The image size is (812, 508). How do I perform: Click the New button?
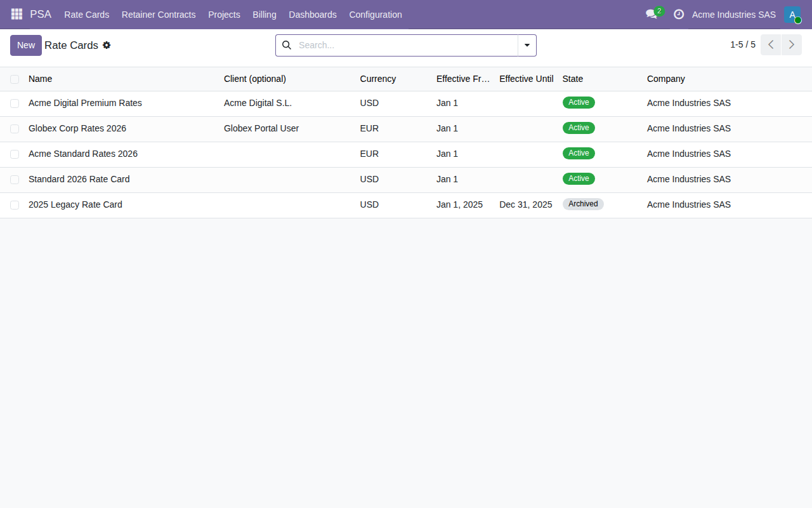click(x=26, y=45)
